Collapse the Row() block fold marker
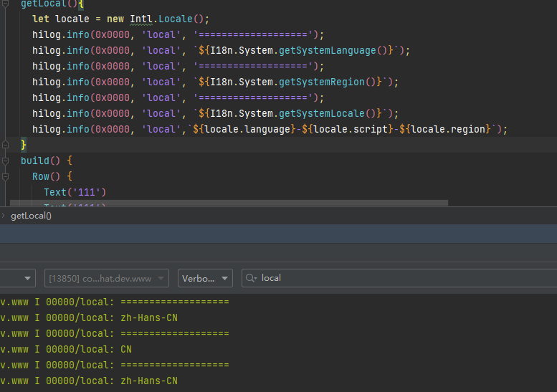The image size is (557, 392). point(5,176)
